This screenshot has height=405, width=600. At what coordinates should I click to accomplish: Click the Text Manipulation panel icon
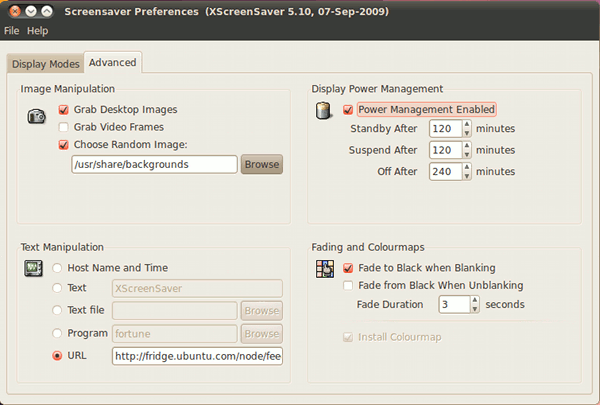pos(33,268)
